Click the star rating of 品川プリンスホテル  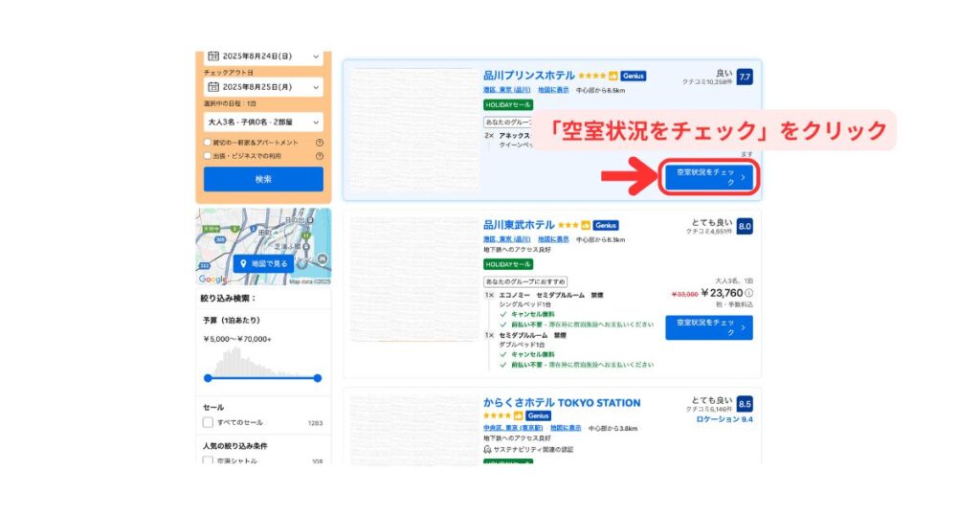pos(591,76)
